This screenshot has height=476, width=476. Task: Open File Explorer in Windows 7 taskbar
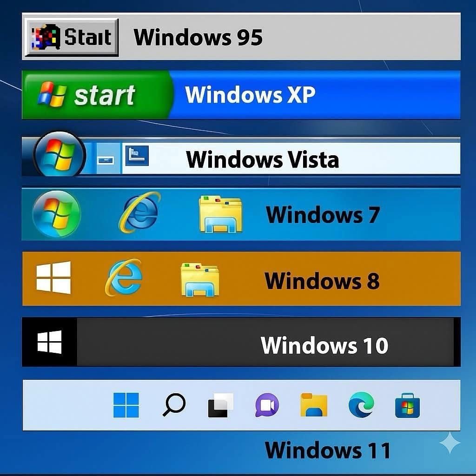220,214
